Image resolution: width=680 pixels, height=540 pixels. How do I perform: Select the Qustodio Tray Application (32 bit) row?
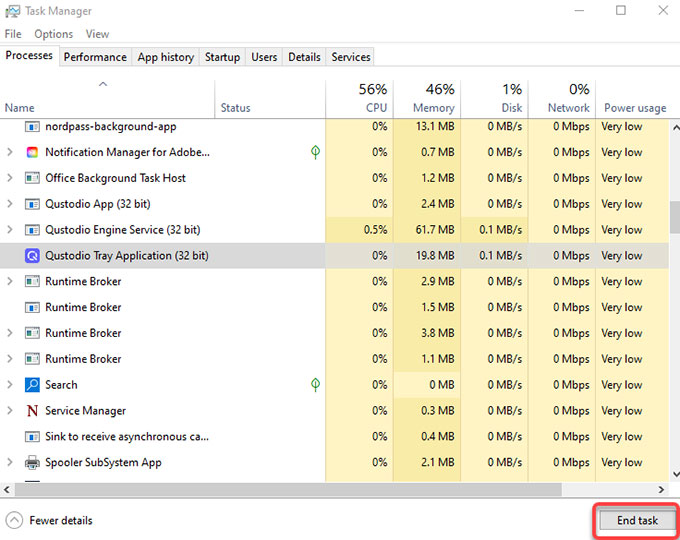[x=334, y=255]
